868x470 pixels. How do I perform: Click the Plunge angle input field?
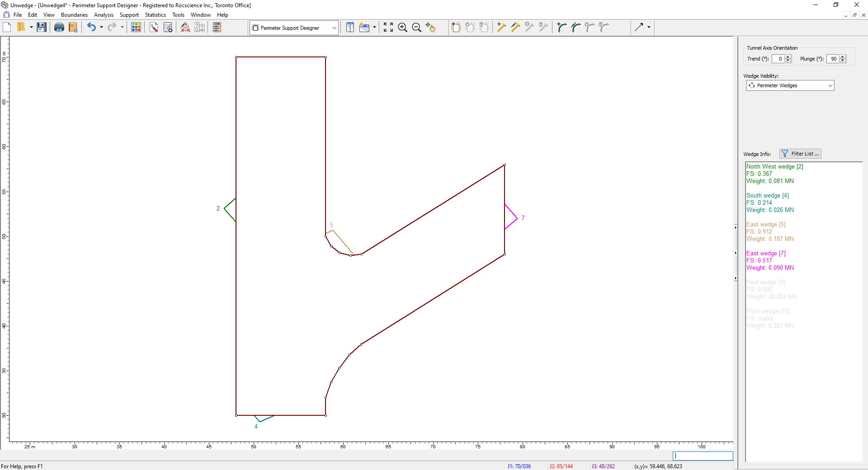point(833,59)
